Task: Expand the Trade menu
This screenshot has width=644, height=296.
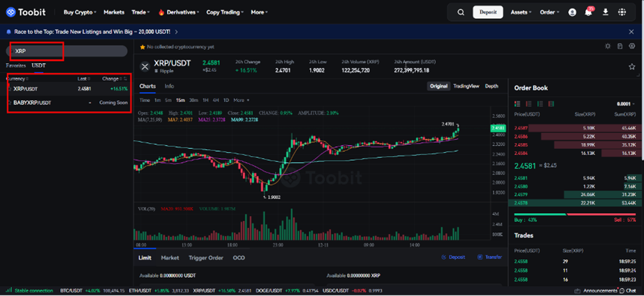Action: pos(140,12)
